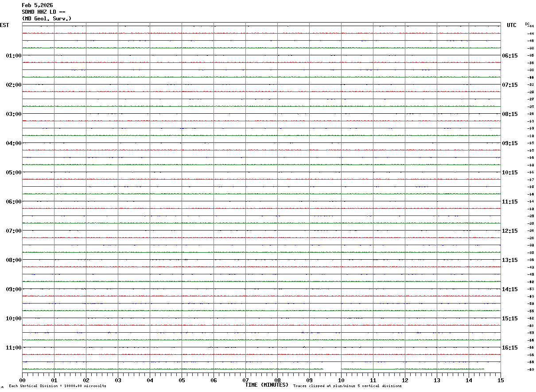The width and height of the screenshot is (536, 392).
Task: Click the 16:15 UTC time label
Action: click(509, 347)
